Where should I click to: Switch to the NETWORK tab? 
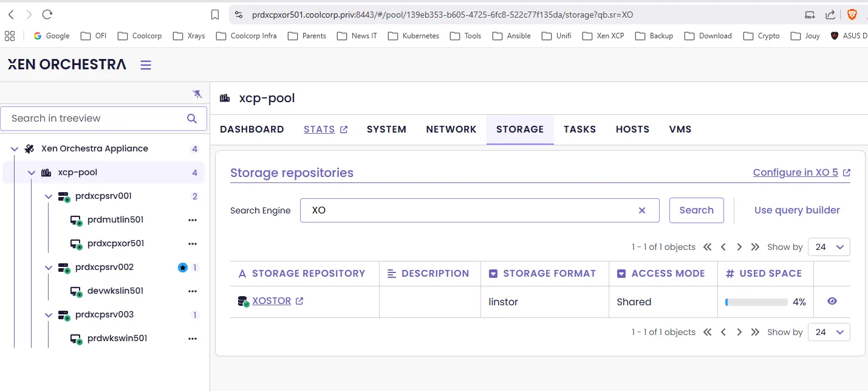[x=451, y=130]
